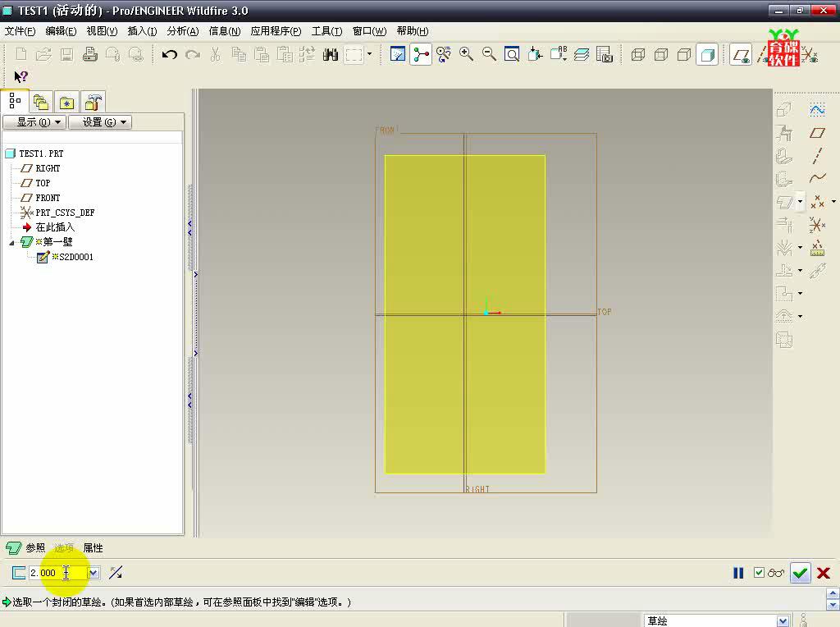Switch to the Favorites tab
This screenshot has width=840, height=627.
(66, 102)
